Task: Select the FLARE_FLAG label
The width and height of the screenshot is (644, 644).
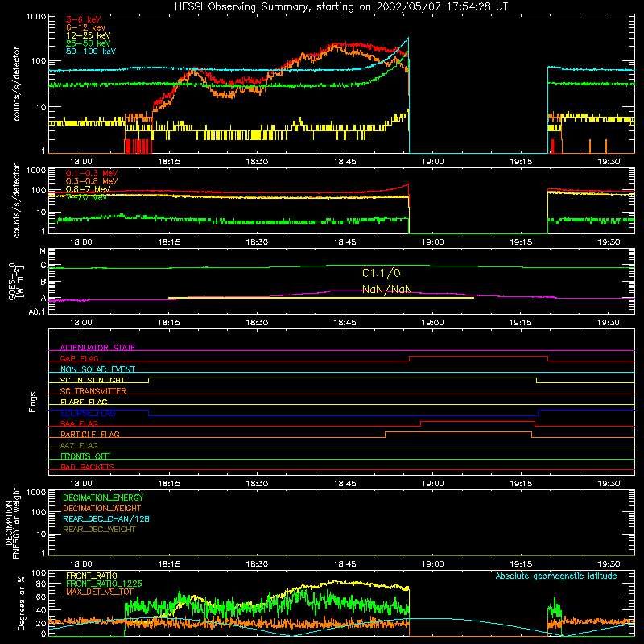Action: (x=84, y=402)
